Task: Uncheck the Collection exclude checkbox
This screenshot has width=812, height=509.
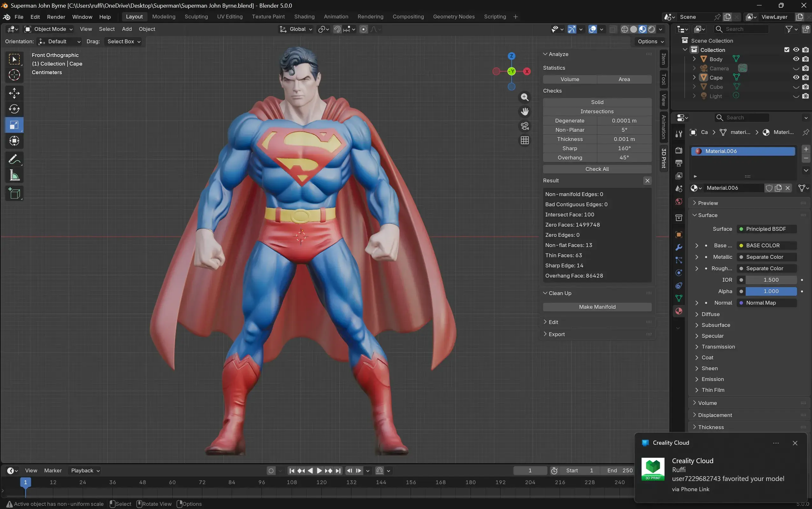Action: point(787,50)
